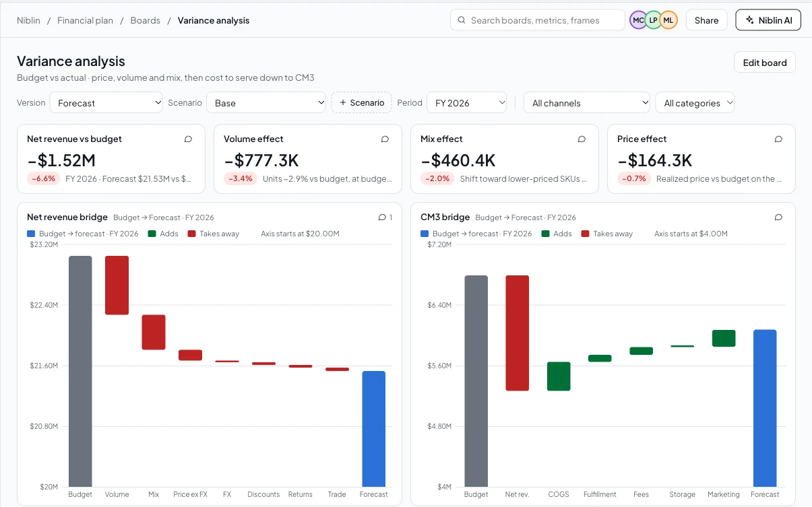Click the green Adds swatch in Net revenue bridge legend
The height and width of the screenshot is (507, 812).
coord(152,234)
